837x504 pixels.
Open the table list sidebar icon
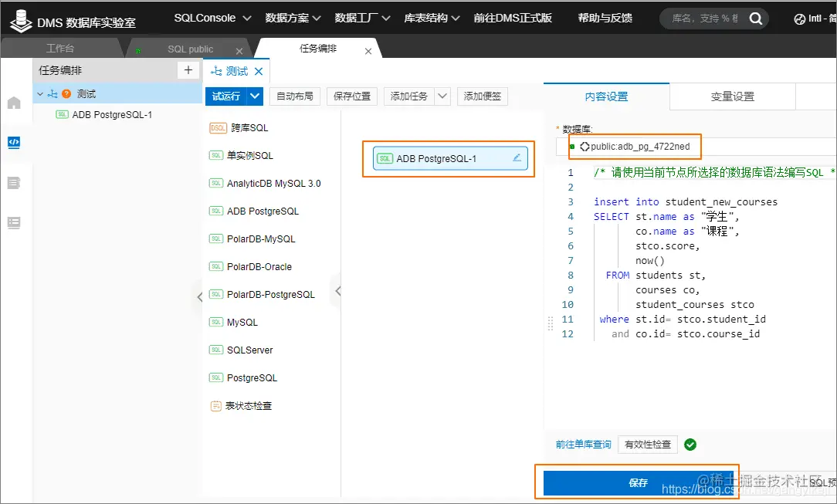(x=14, y=222)
